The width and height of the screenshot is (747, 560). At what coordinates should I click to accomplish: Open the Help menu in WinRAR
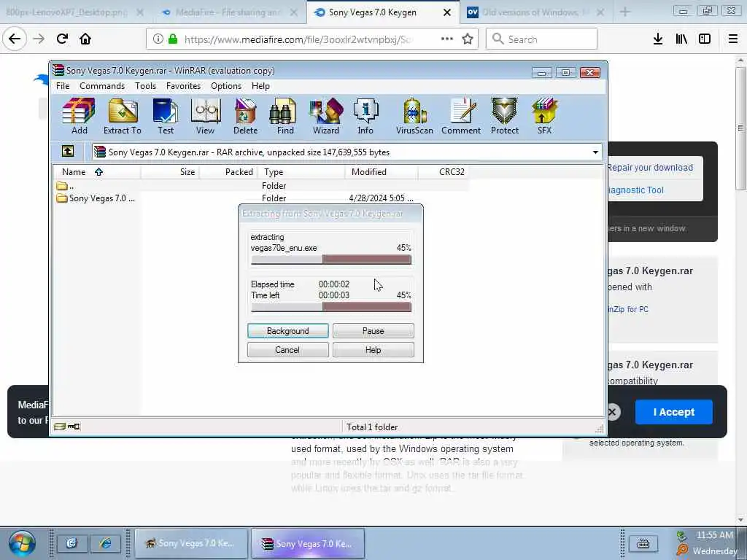coord(260,86)
